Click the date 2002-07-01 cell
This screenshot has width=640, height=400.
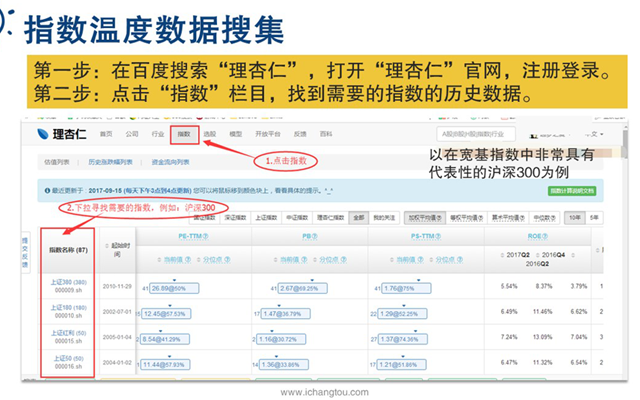(x=117, y=312)
